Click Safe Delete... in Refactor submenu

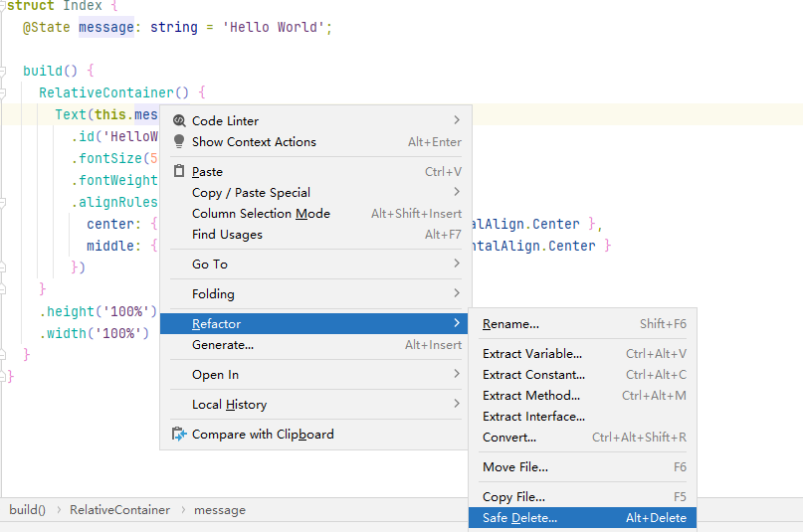coord(519,518)
